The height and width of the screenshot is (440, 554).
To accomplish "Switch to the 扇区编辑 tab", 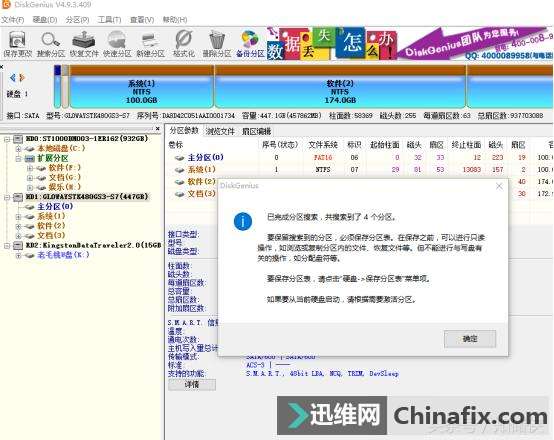I will [x=257, y=131].
